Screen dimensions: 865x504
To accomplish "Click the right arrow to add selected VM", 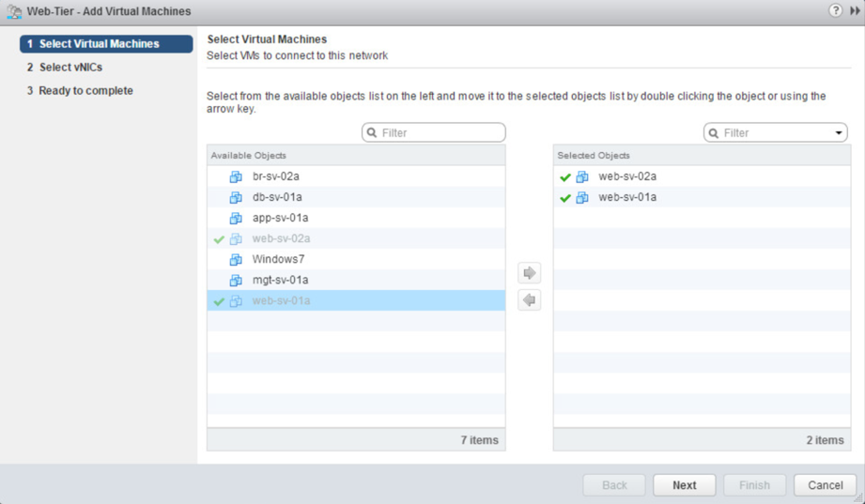I will (530, 273).
